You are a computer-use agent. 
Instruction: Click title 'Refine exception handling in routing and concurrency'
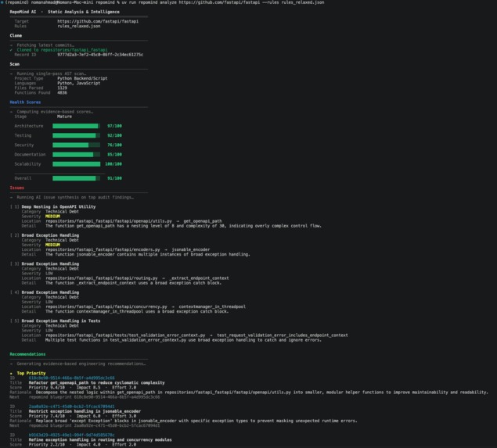(100, 439)
